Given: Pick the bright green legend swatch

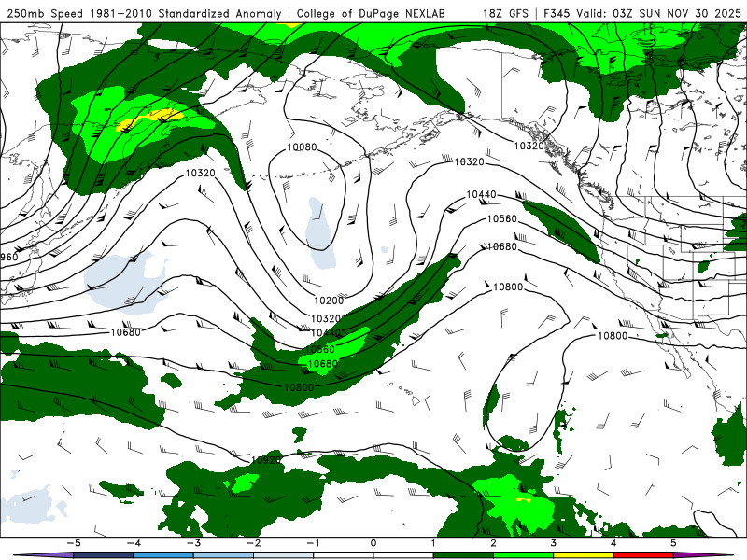Looking at the screenshot, I should [x=523, y=555].
